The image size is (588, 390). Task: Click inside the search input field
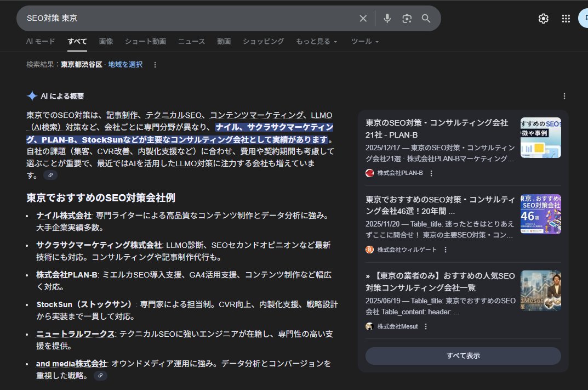[164, 18]
